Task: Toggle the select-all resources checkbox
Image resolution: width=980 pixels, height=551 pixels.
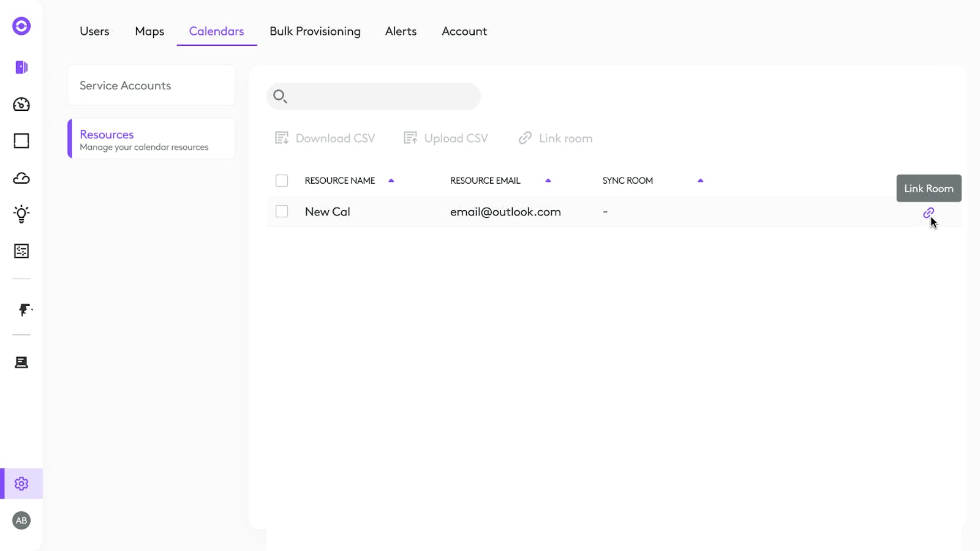Action: click(x=282, y=181)
